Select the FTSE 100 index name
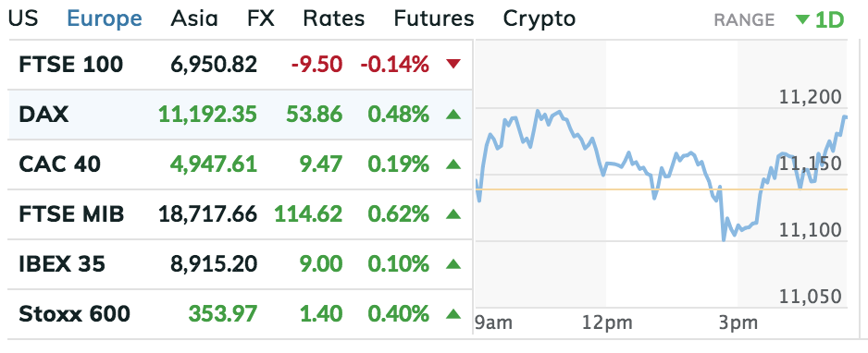Viewport: 868px width, 353px height. point(71,66)
